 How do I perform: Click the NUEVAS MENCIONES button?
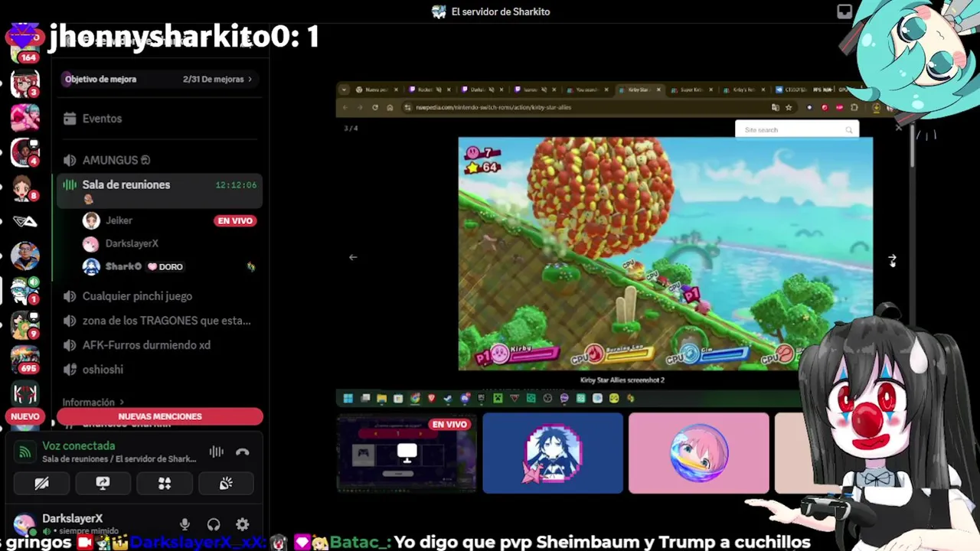(x=160, y=416)
